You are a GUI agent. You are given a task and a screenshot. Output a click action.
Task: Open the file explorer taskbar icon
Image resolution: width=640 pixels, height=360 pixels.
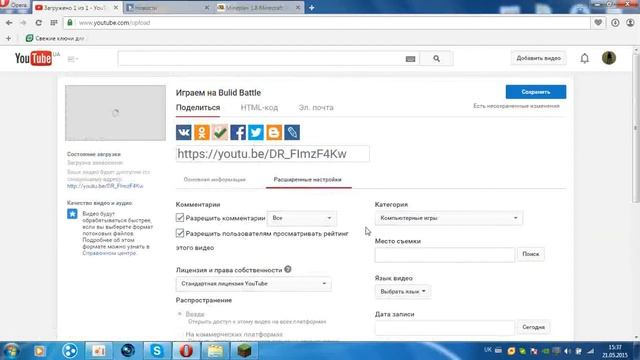(x=215, y=351)
